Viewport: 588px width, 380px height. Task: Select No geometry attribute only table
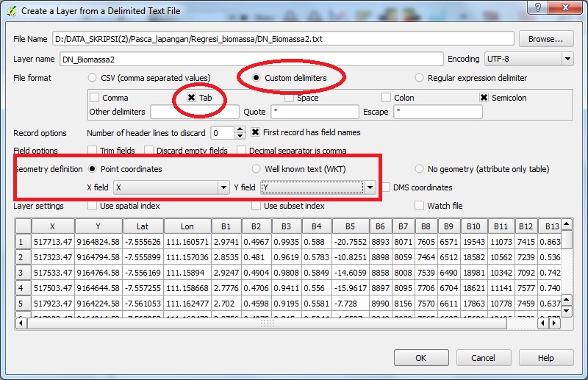click(419, 169)
